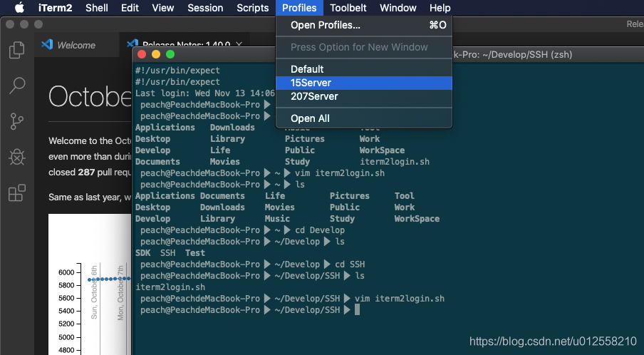
Task: Zoom the iTerm2 window with green button
Action: click(x=170, y=54)
